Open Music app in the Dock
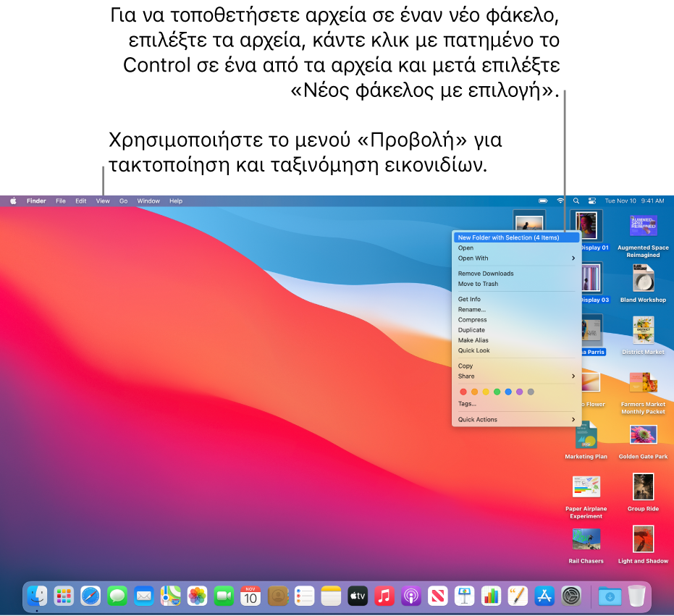The height and width of the screenshot is (616, 674). [384, 596]
